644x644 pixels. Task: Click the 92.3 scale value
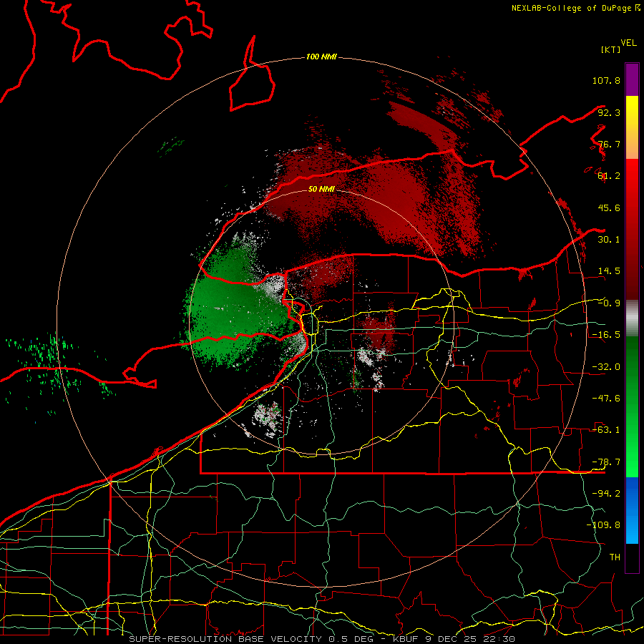click(609, 112)
